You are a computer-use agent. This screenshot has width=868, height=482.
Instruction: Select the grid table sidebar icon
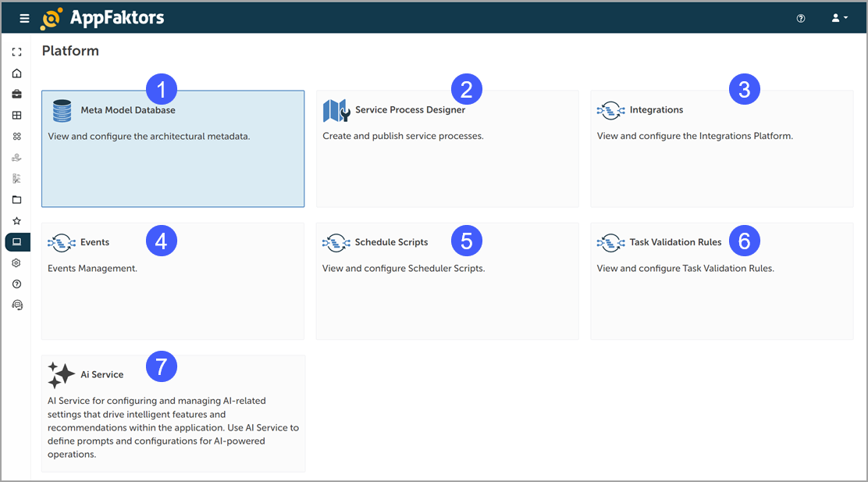click(17, 116)
